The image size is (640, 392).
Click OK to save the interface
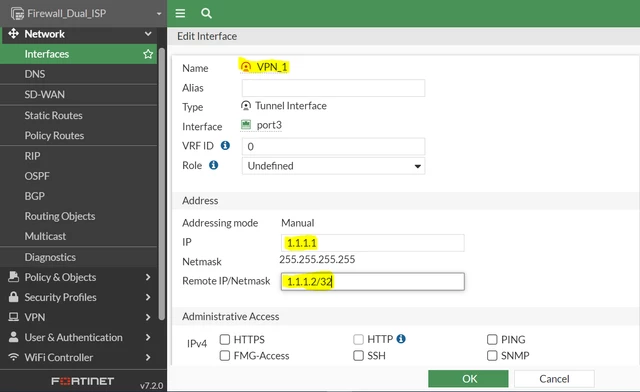click(468, 379)
